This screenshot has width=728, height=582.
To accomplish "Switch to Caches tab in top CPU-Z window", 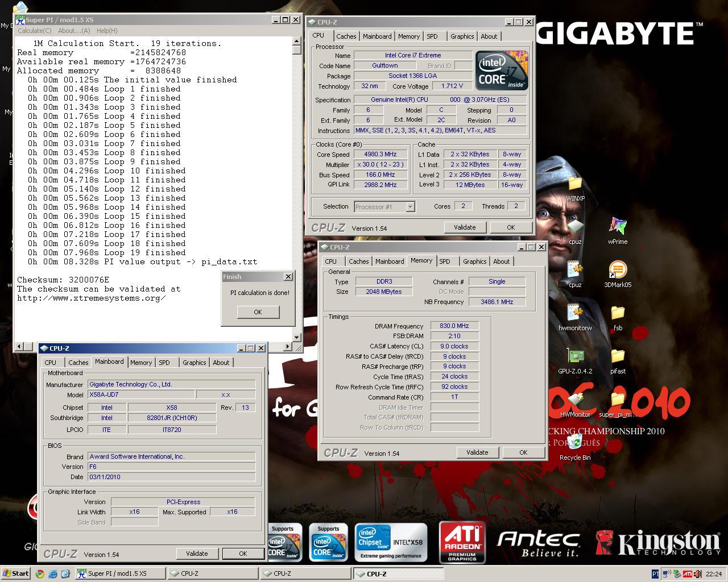I will [346, 36].
